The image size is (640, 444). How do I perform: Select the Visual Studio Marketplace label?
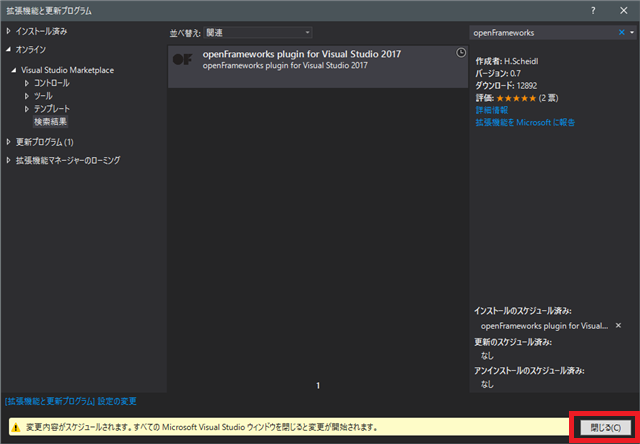tap(67, 70)
